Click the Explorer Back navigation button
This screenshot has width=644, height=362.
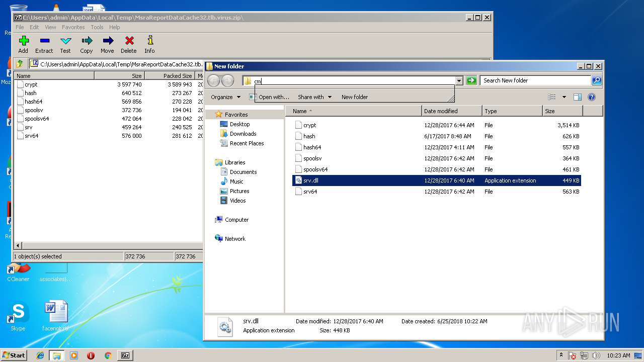[x=213, y=80]
